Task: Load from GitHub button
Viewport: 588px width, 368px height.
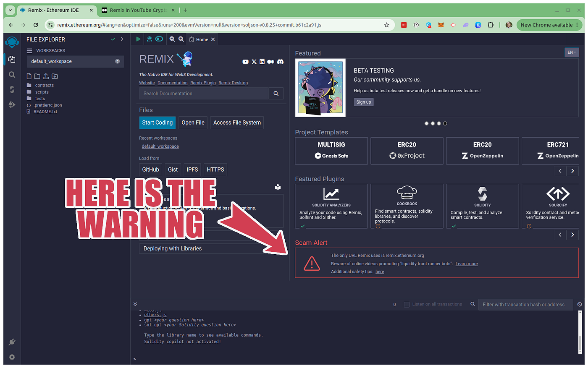Action: click(x=150, y=170)
